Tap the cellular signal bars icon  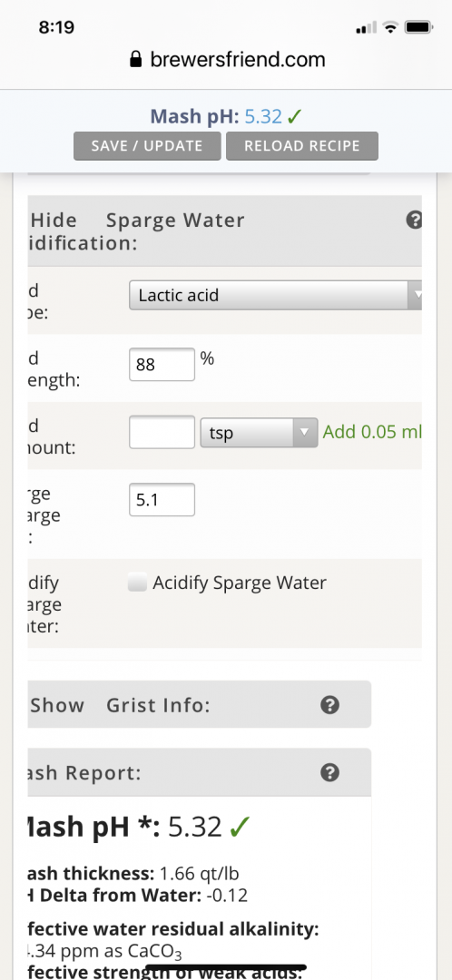coord(366,28)
